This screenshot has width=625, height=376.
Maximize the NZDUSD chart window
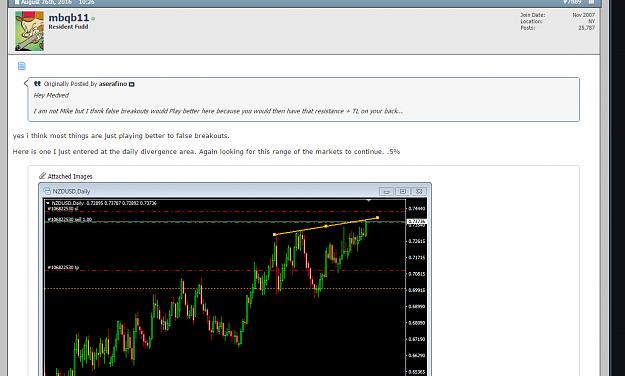pos(403,192)
